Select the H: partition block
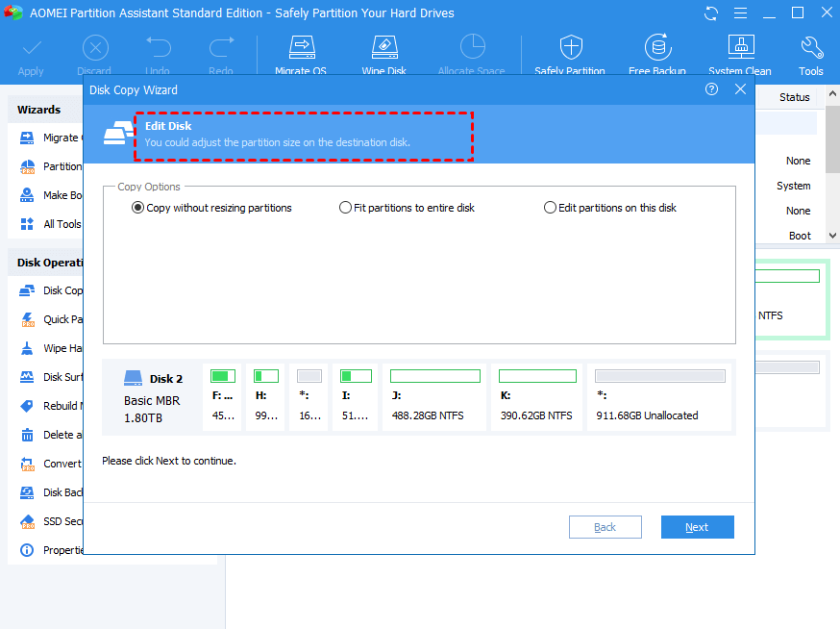Screen dimensions: 840x629 coord(265,397)
